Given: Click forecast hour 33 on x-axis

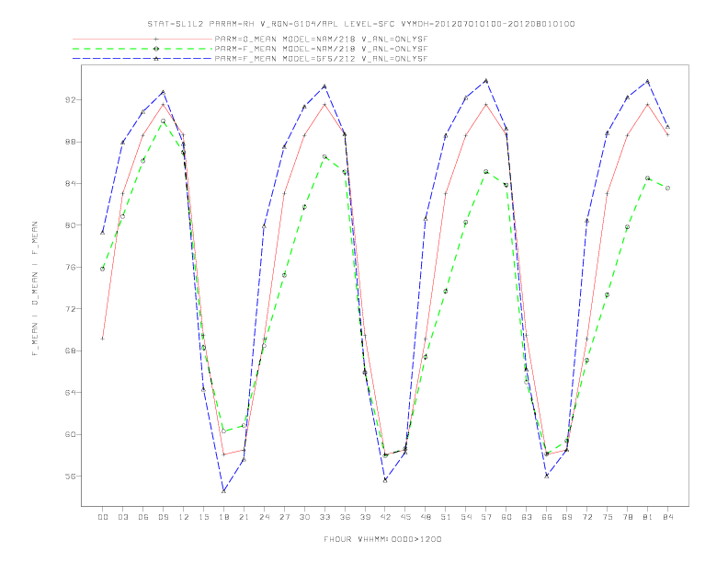Looking at the screenshot, I should 324,517.
